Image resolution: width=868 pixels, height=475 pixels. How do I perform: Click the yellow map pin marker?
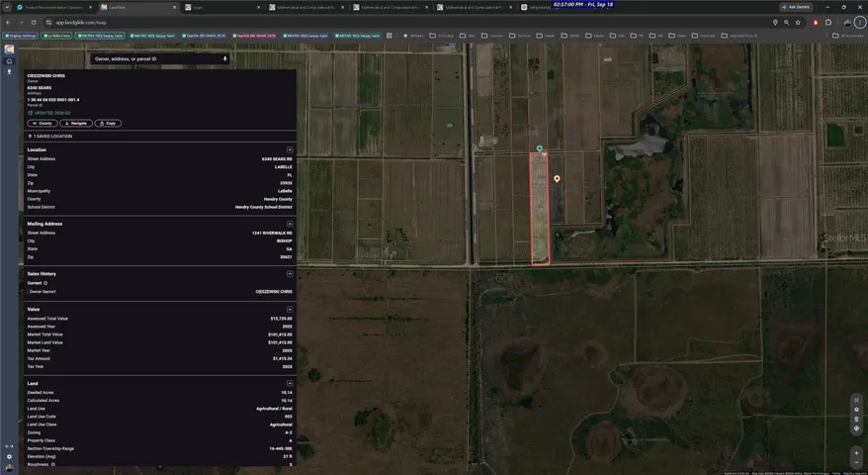pyautogui.click(x=557, y=178)
